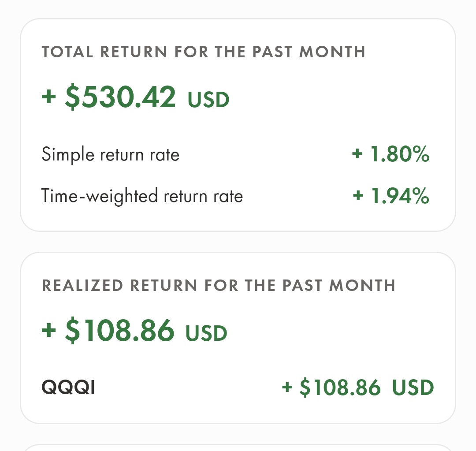The height and width of the screenshot is (451, 476).
Task: Tap the large +$108.86 realized return amount
Action: tap(119, 331)
